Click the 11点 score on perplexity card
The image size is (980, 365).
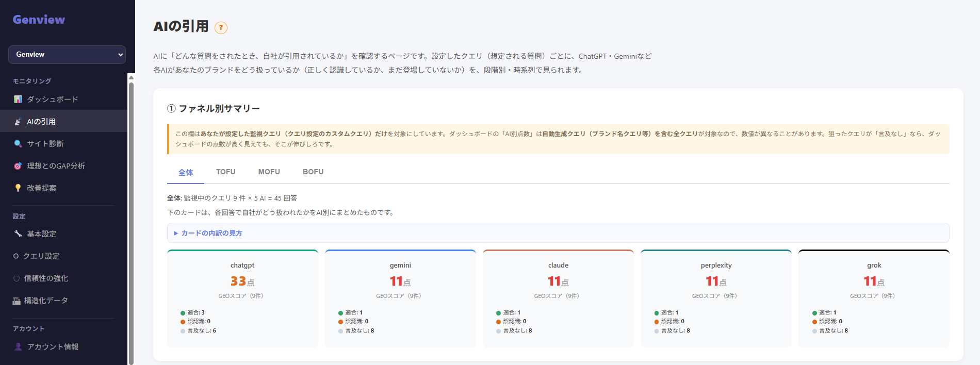[x=716, y=281]
